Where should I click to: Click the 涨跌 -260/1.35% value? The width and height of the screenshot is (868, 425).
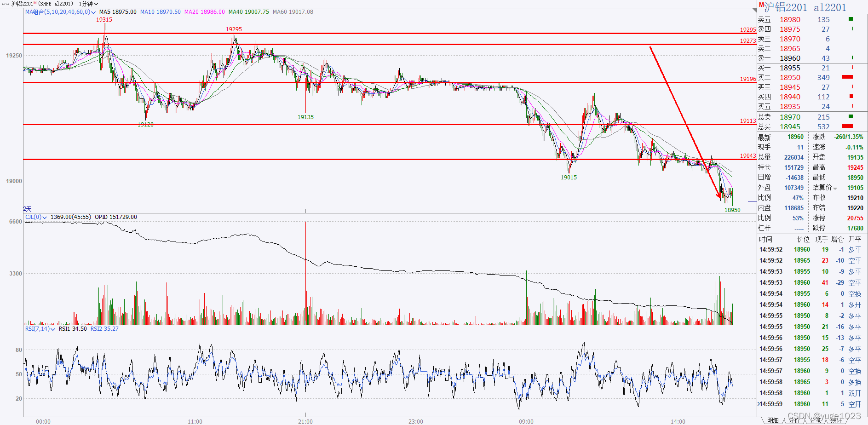849,137
